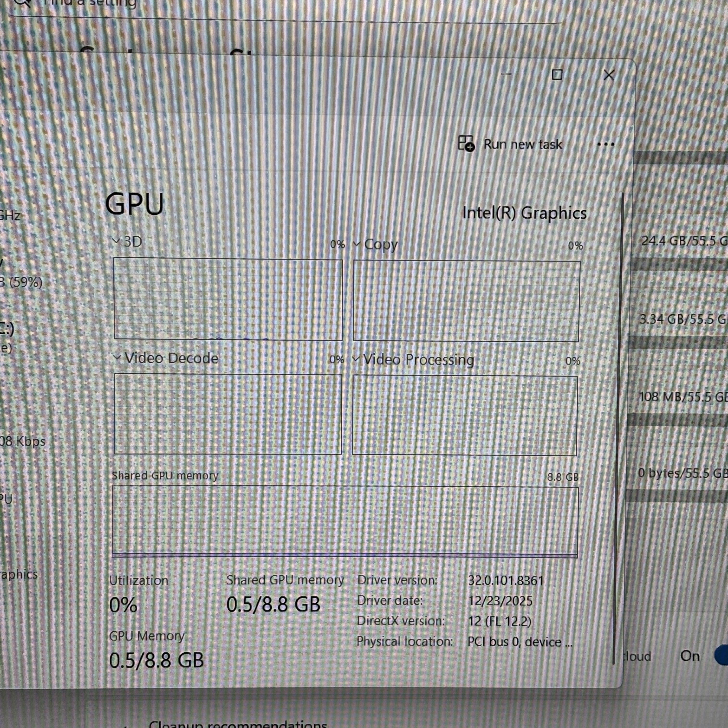The width and height of the screenshot is (728, 728).
Task: Click the Shared GPU memory usage graph
Action: tap(345, 522)
